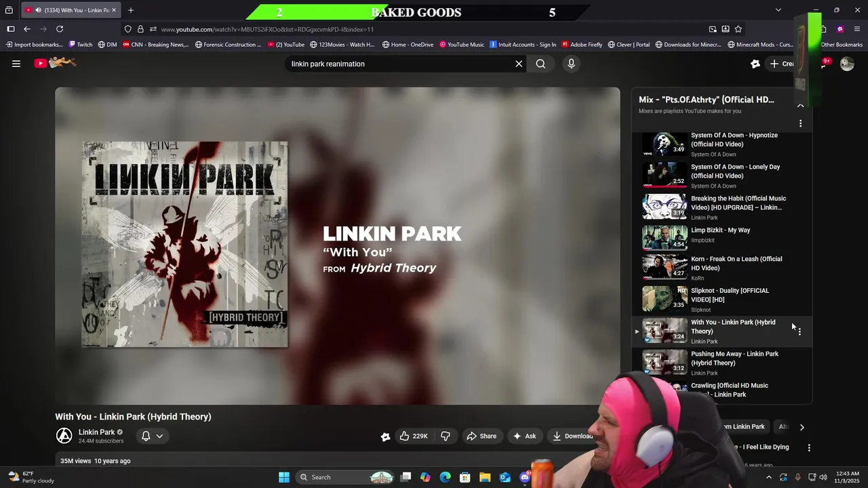Open the tab list dropdown chevron
This screenshot has height=488, width=868.
click(x=778, y=10)
